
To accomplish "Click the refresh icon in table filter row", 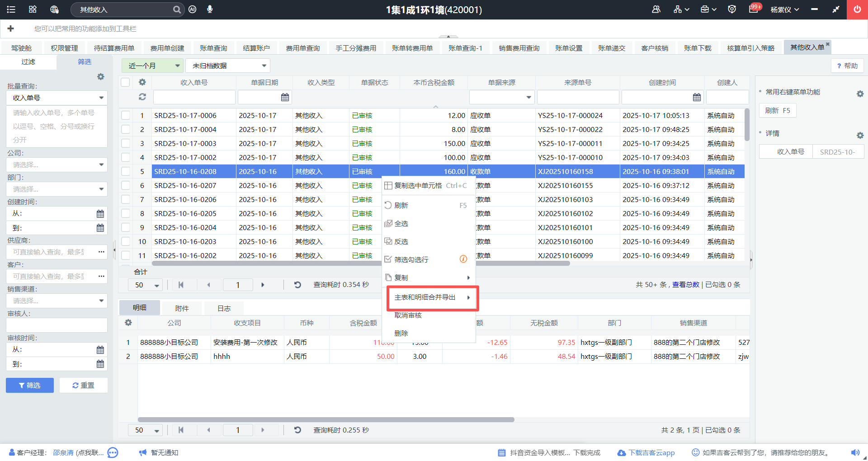I will point(142,97).
